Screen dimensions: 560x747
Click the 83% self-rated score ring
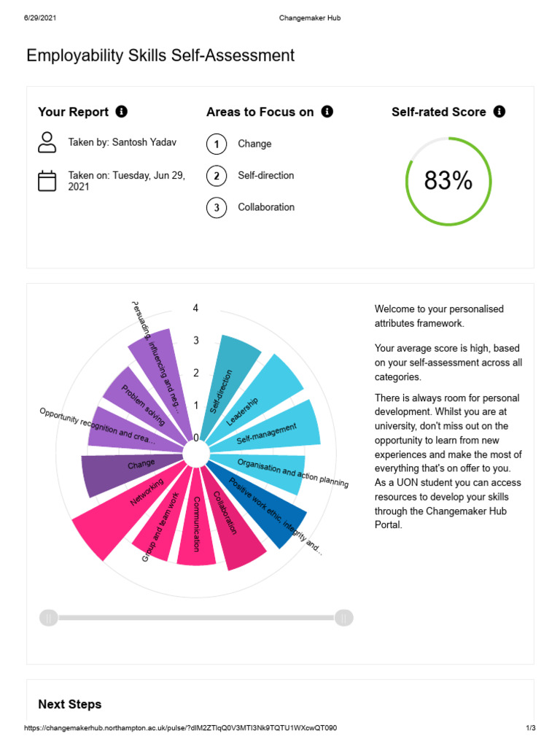click(448, 181)
